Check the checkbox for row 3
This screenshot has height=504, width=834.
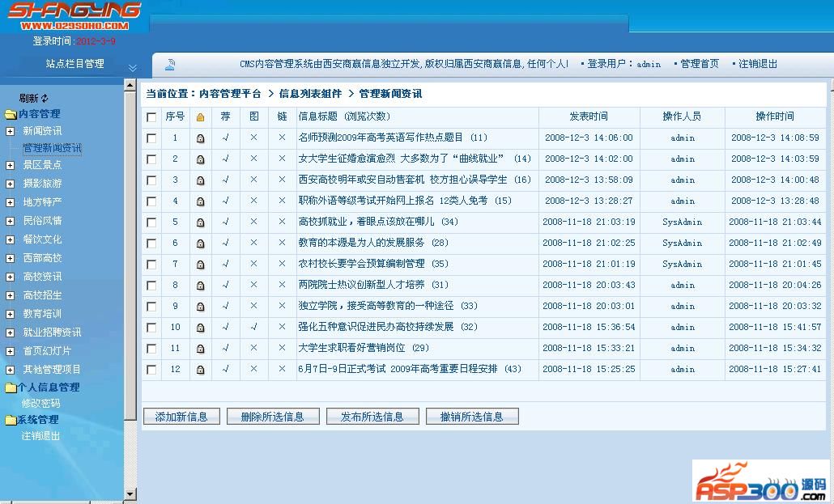pyautogui.click(x=151, y=180)
